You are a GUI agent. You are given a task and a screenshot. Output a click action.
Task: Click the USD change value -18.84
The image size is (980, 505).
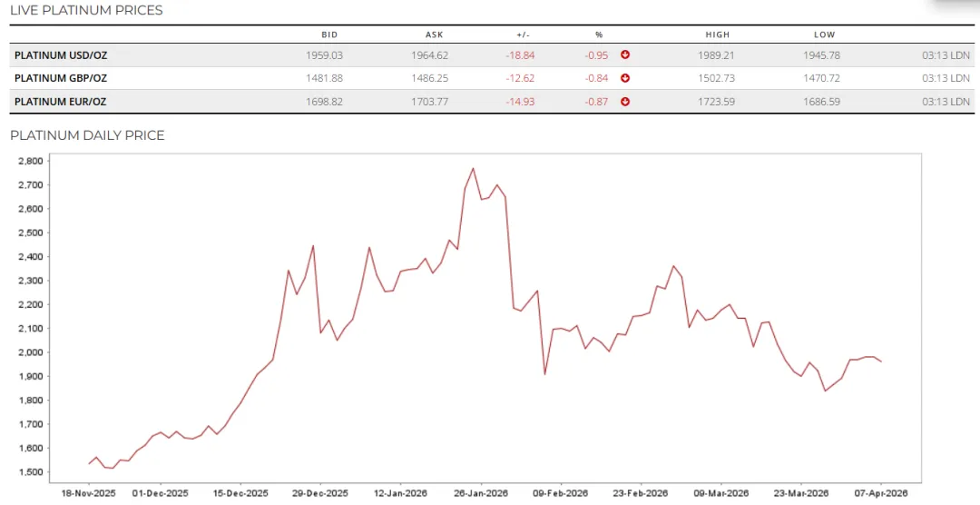coord(520,55)
